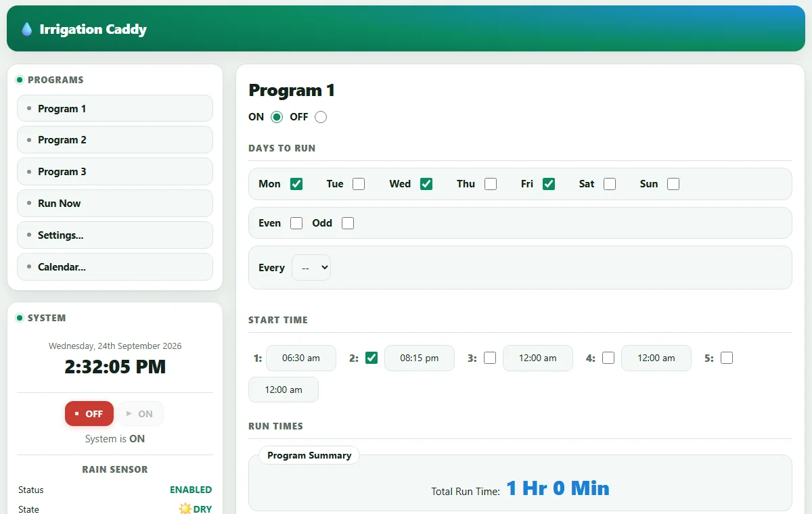Click the water drop logo icon
The width and height of the screenshot is (812, 514).
[x=26, y=29]
